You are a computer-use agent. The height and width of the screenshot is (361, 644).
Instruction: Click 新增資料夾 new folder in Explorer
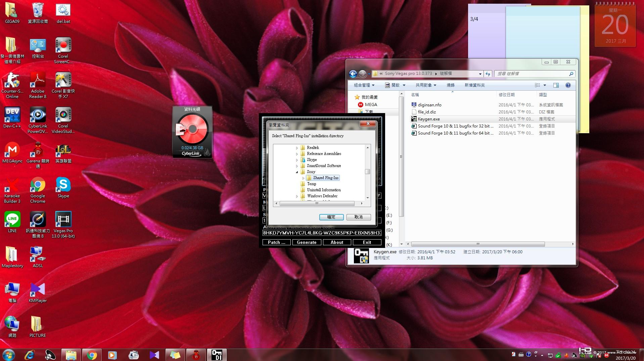pos(474,85)
